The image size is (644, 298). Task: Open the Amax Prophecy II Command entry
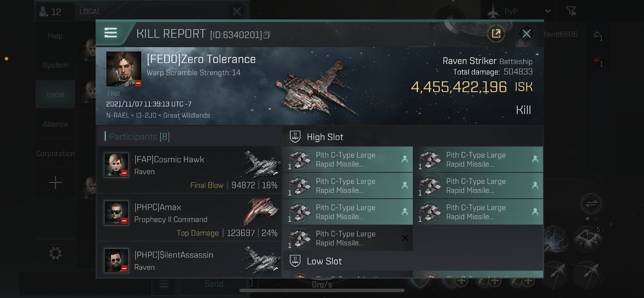(x=189, y=217)
